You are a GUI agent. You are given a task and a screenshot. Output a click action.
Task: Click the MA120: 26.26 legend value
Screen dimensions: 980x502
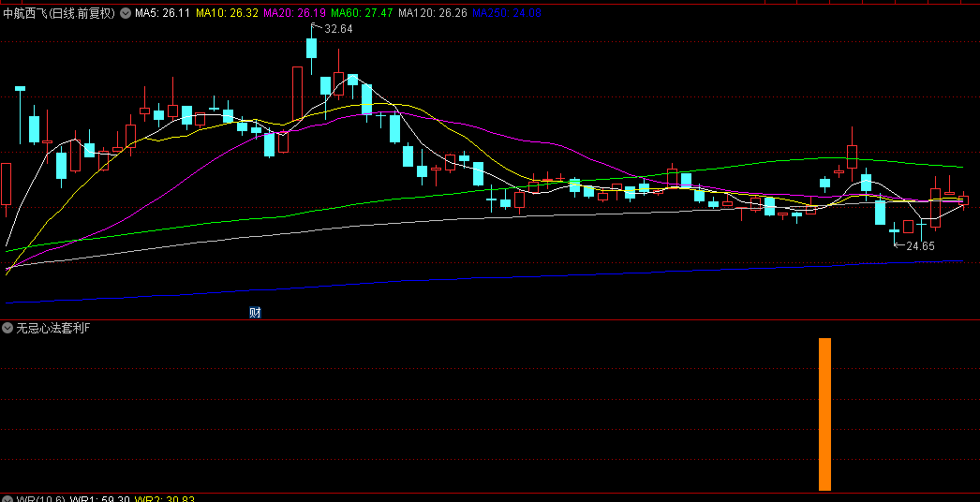click(x=433, y=13)
